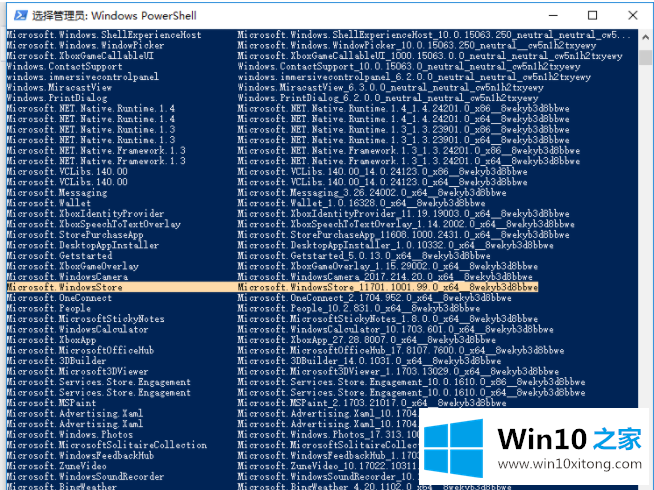Click short name Microsoft.WindowsFeedbackHub
The image size is (654, 490).
coord(80,455)
